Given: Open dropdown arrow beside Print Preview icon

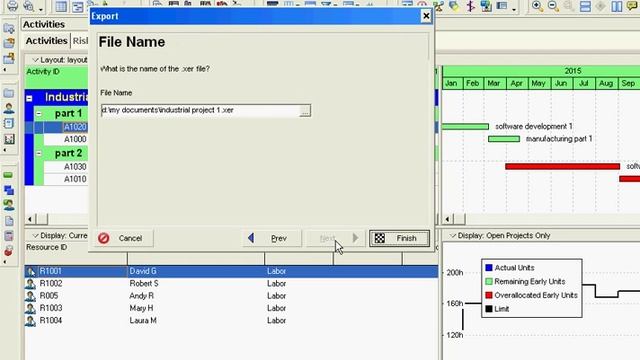Looking at the screenshot, I should tap(41, 8).
